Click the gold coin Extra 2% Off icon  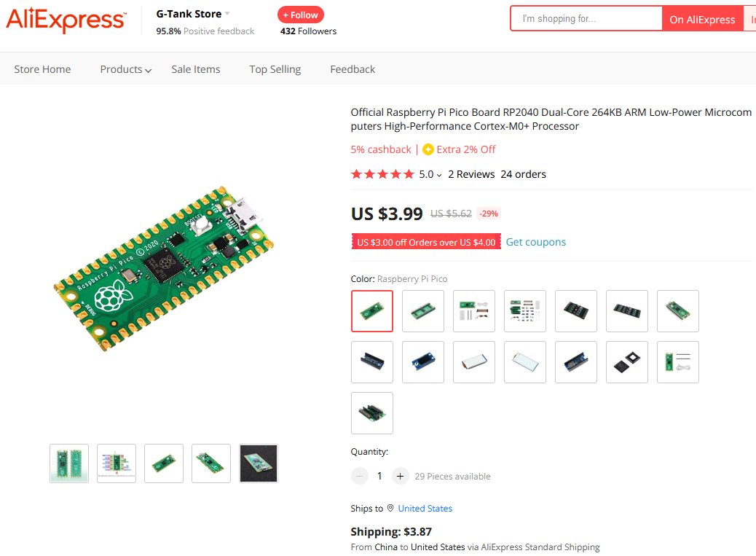(428, 149)
